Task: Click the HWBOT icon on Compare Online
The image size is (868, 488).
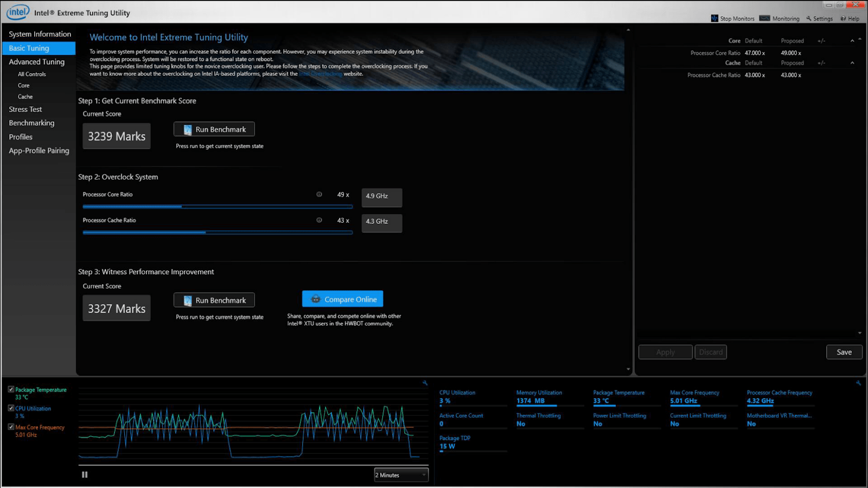Action: [x=315, y=299]
